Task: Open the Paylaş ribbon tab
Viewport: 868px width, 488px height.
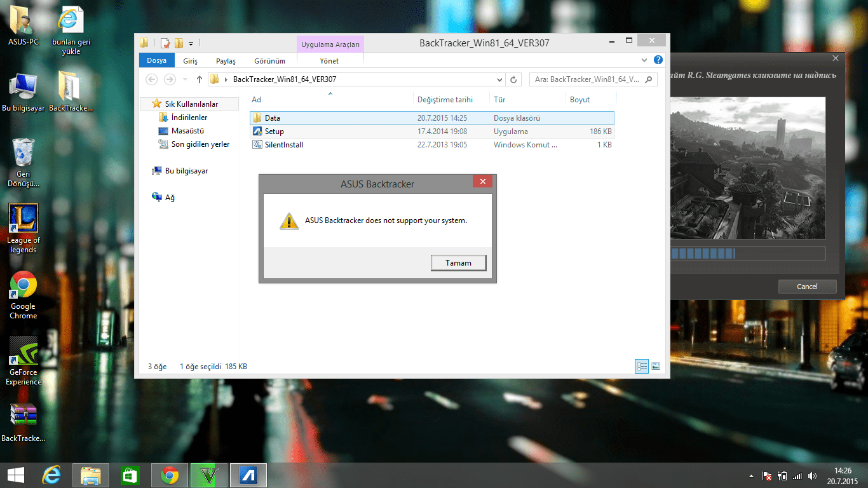Action: (x=226, y=61)
